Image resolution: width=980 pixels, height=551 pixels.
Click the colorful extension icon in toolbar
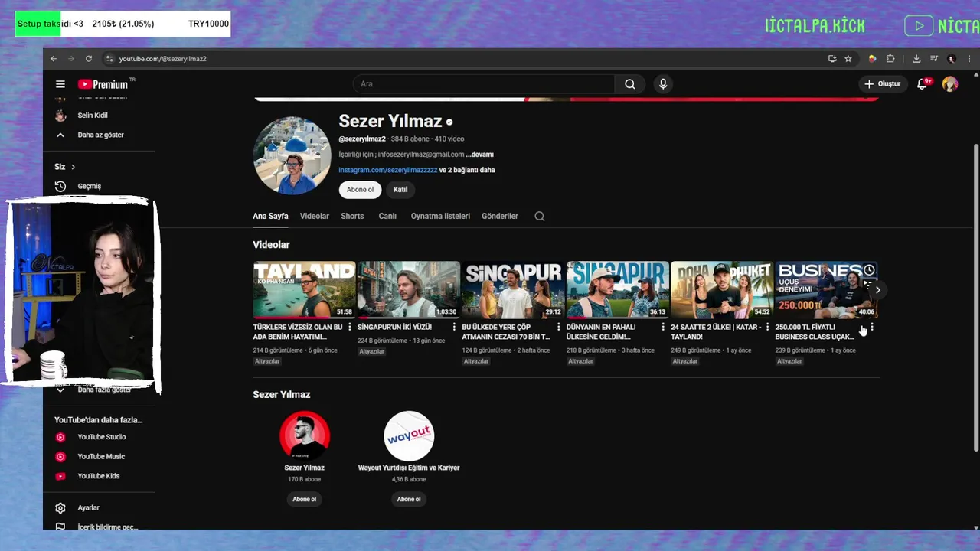pyautogui.click(x=872, y=59)
